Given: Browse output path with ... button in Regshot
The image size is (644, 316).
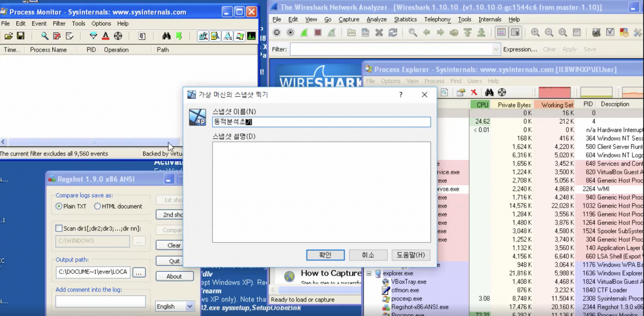Looking at the screenshot, I should [139, 272].
